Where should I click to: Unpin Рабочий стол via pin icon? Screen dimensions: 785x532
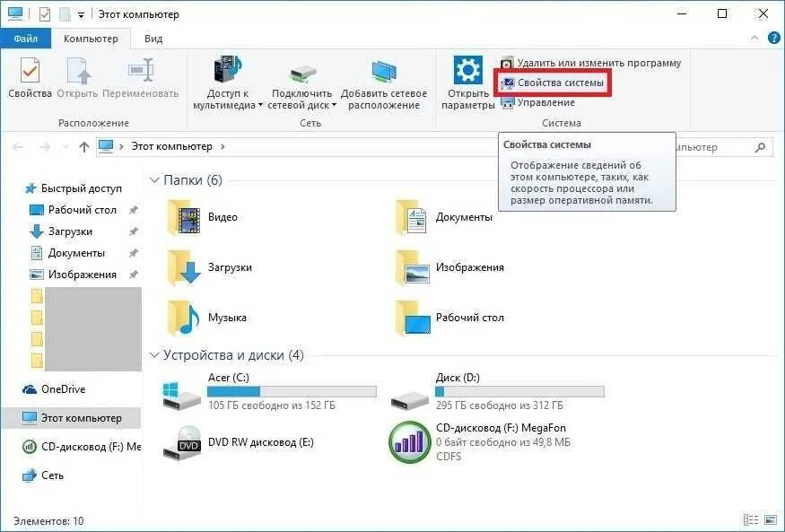(x=133, y=210)
